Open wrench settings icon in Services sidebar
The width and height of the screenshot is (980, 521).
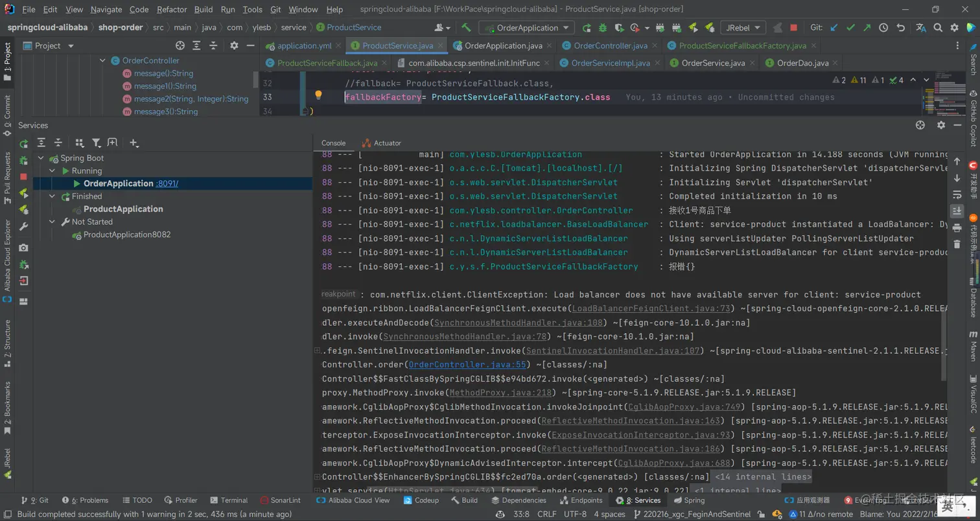point(24,226)
